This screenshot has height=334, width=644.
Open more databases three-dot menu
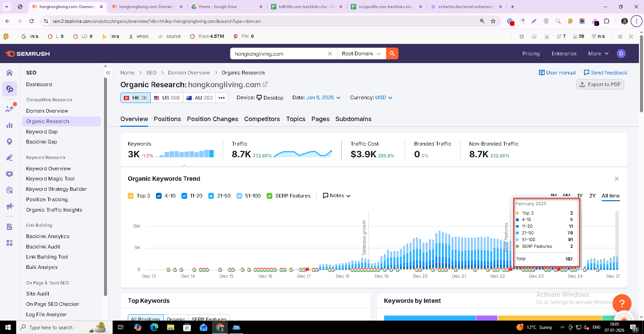(x=222, y=98)
